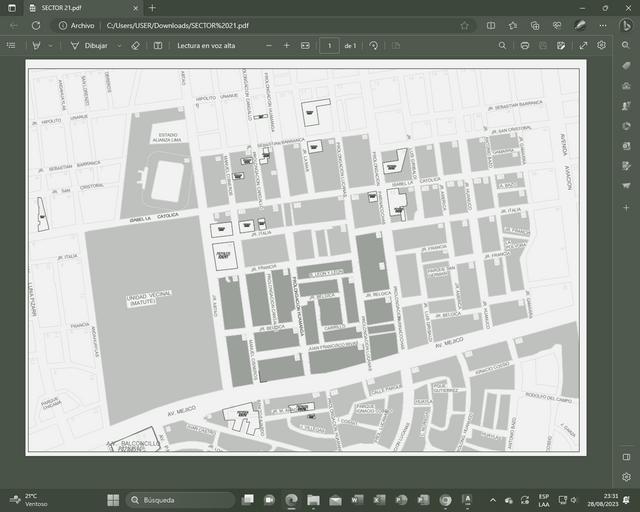The height and width of the screenshot is (512, 640).
Task: Click the Windows Start button
Action: pos(113,500)
